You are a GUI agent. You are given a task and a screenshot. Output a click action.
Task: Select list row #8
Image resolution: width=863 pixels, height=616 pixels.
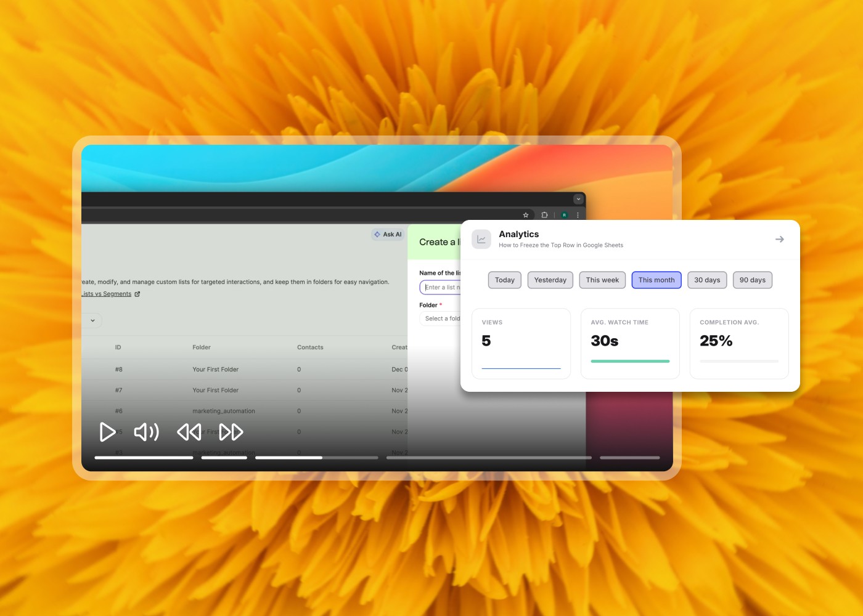coord(245,370)
